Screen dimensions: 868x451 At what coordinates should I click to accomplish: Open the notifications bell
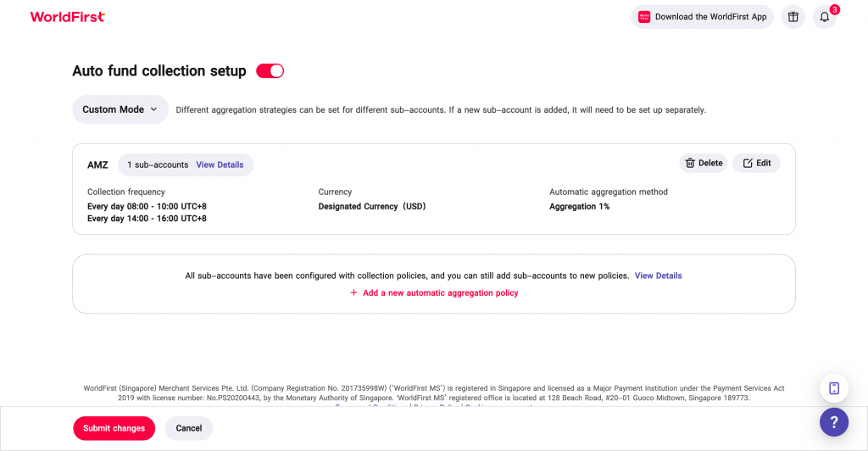[x=824, y=17]
